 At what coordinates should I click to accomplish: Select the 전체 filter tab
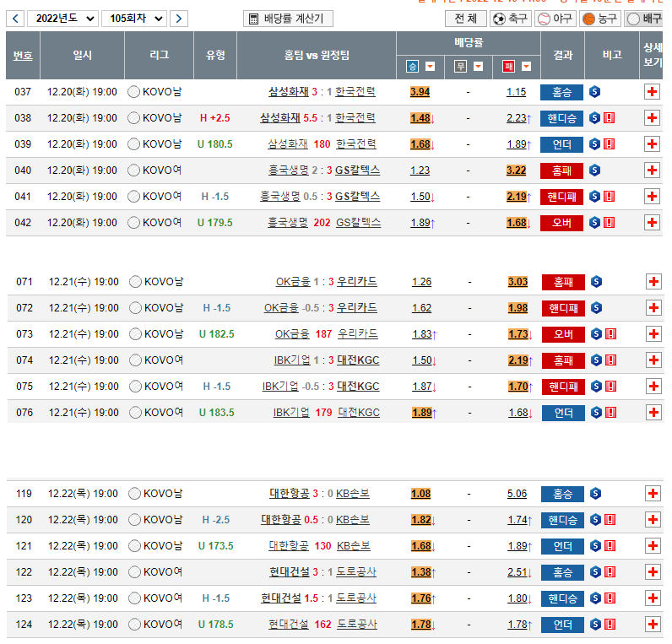(x=465, y=19)
